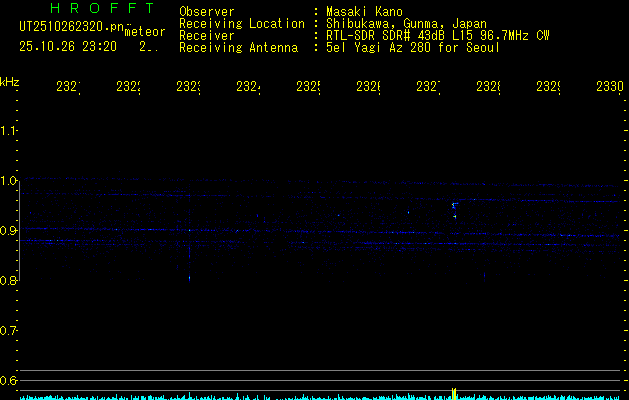
Task: Click the 0.9 kHz frequency tick label
Action: pyautogui.click(x=9, y=231)
